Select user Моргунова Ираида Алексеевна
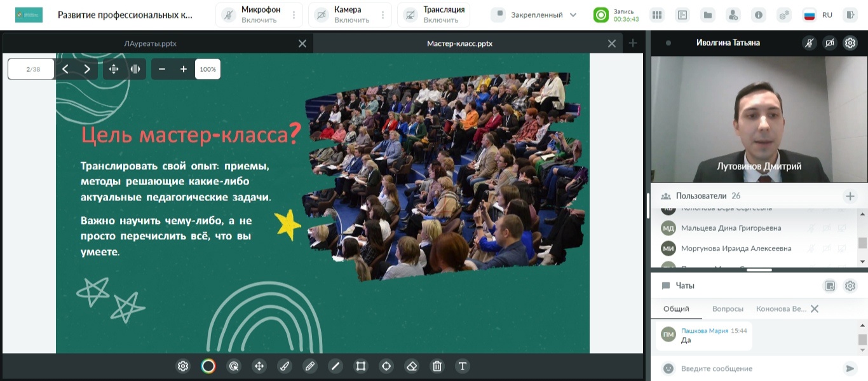Viewport: 868px width, 381px height. pos(736,248)
